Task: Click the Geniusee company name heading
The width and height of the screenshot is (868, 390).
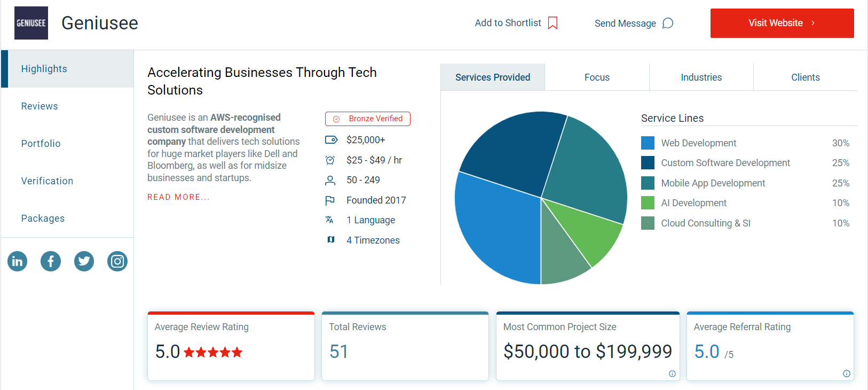Action: pyautogui.click(x=100, y=23)
